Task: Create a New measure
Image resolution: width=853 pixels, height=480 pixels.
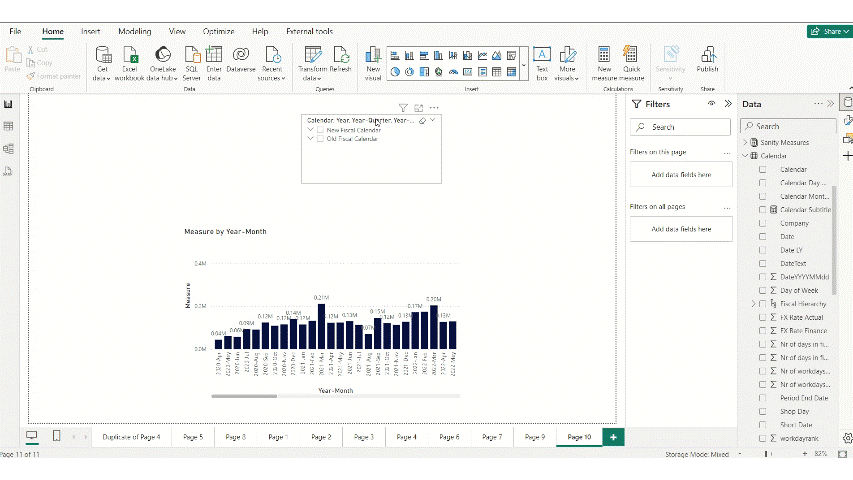Action: coord(604,56)
